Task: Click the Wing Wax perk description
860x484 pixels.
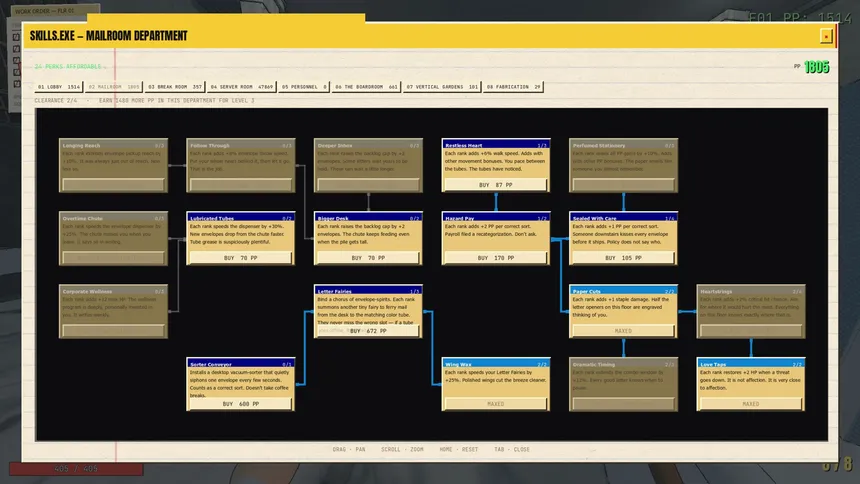Action: coord(495,376)
